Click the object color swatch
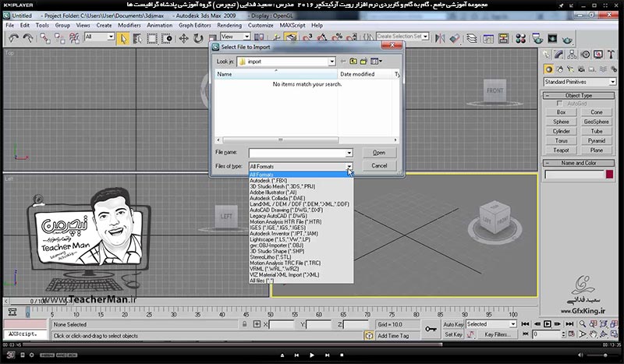The width and height of the screenshot is (624, 364). click(609, 175)
